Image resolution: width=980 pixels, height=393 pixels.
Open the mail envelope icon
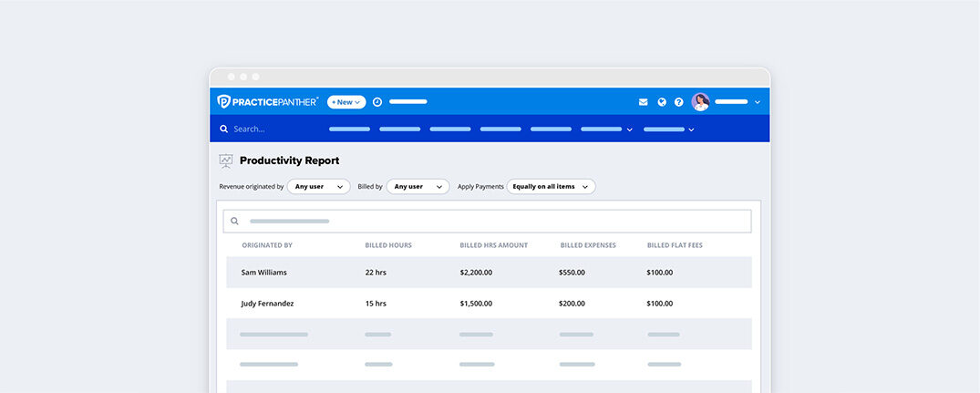click(643, 102)
